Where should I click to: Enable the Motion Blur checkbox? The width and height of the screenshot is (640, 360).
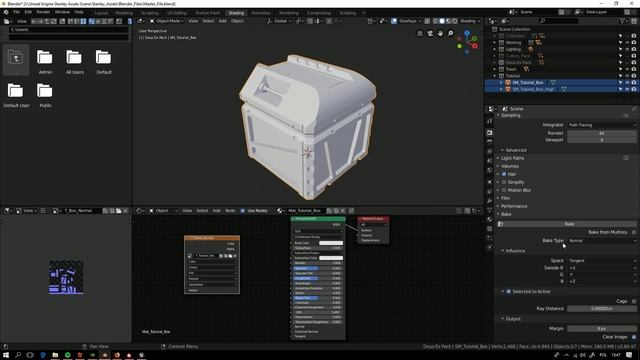point(504,190)
